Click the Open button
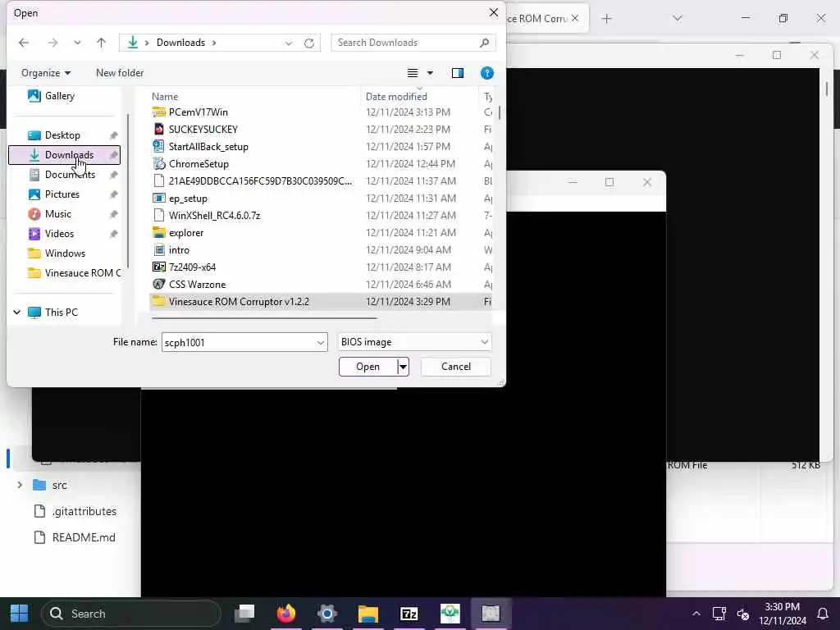 [x=368, y=367]
